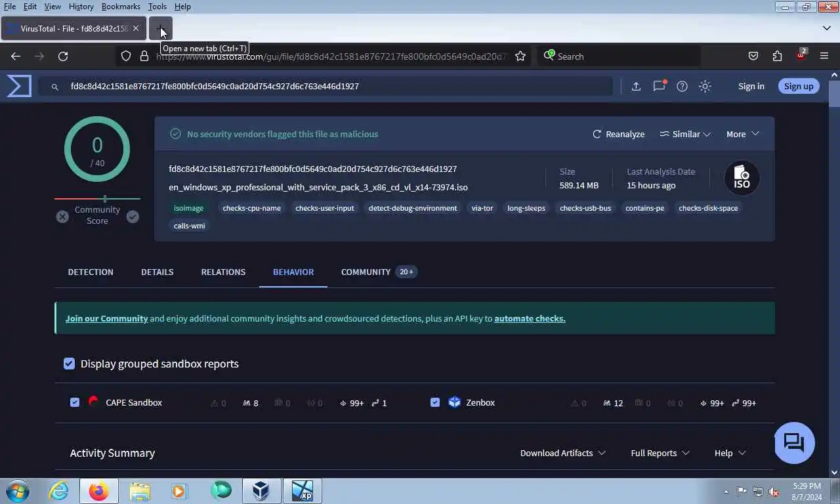Click the isoimage tag
Image resolution: width=840 pixels, height=504 pixels.
pos(189,208)
